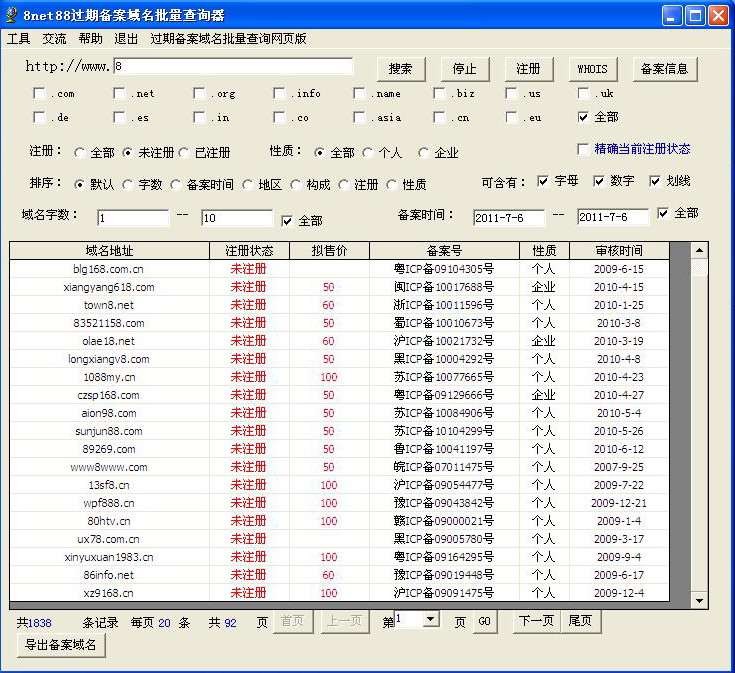Check the .es extension checkbox
Viewport: 735px width, 673px height.
(120, 117)
